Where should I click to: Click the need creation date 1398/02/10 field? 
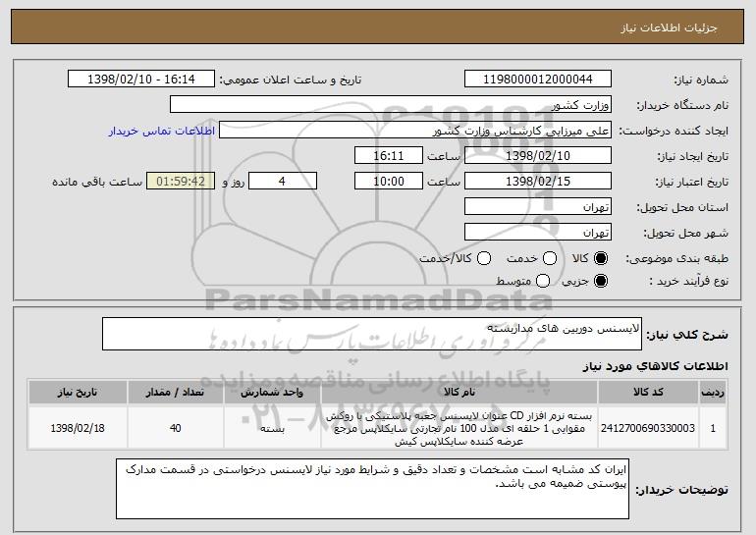(538, 156)
